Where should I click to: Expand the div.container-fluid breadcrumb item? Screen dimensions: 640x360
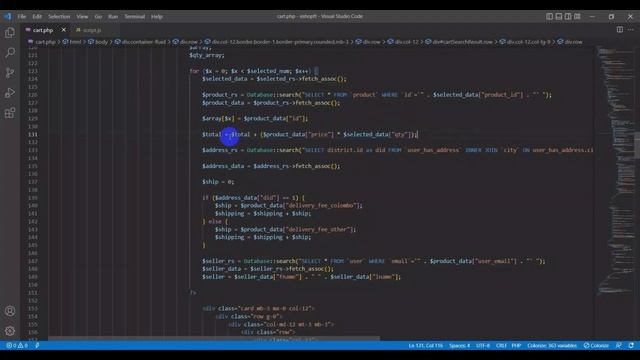140,42
